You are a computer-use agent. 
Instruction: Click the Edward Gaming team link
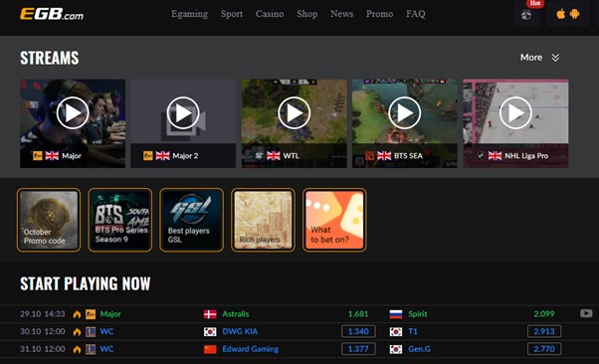250,349
